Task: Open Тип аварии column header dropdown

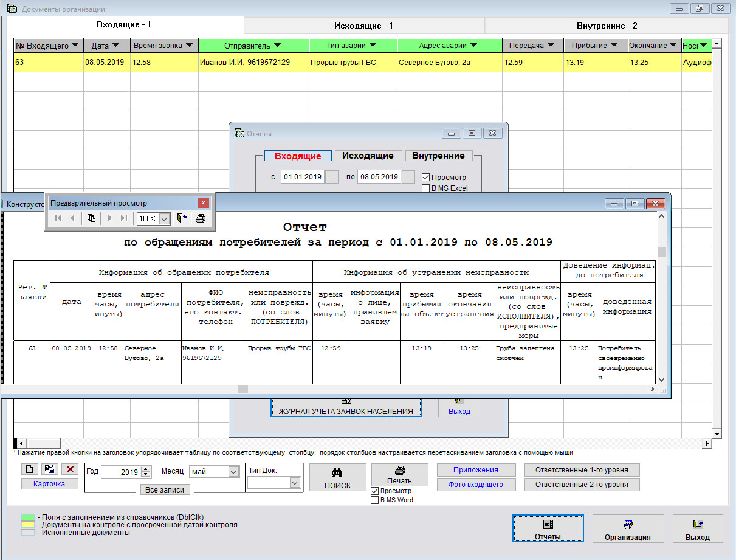Action: point(373,46)
